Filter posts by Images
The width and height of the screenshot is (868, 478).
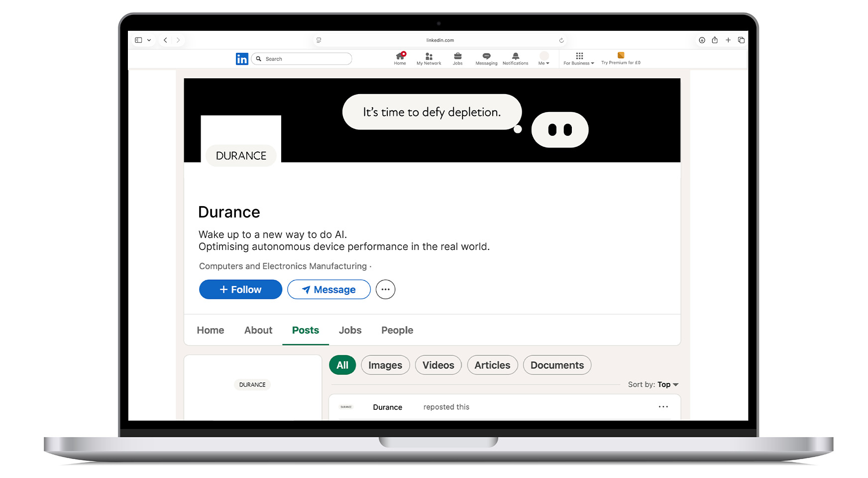(x=385, y=365)
